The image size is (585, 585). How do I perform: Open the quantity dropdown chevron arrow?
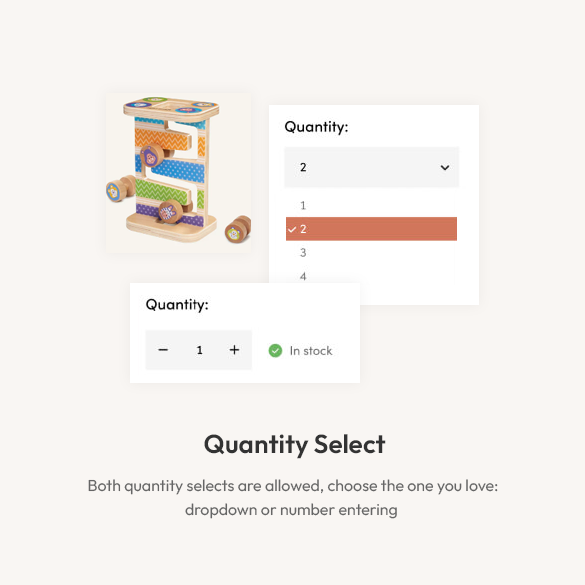click(445, 168)
